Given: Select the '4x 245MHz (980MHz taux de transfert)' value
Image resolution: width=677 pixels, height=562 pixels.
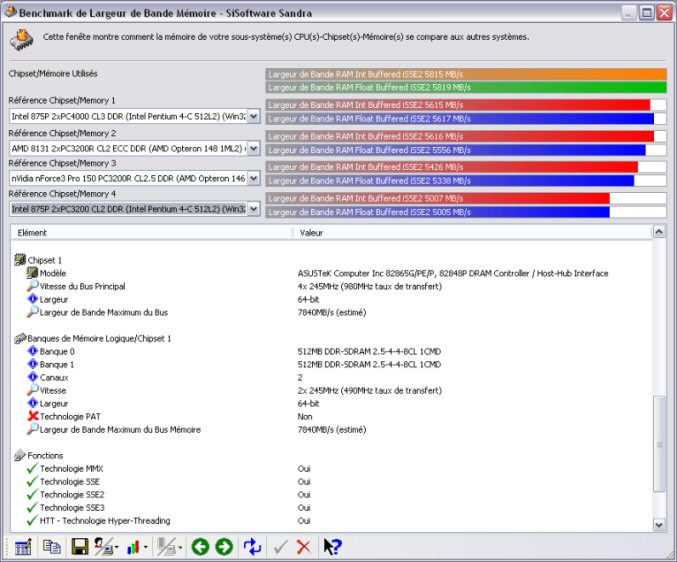Looking at the screenshot, I should (x=370, y=286).
